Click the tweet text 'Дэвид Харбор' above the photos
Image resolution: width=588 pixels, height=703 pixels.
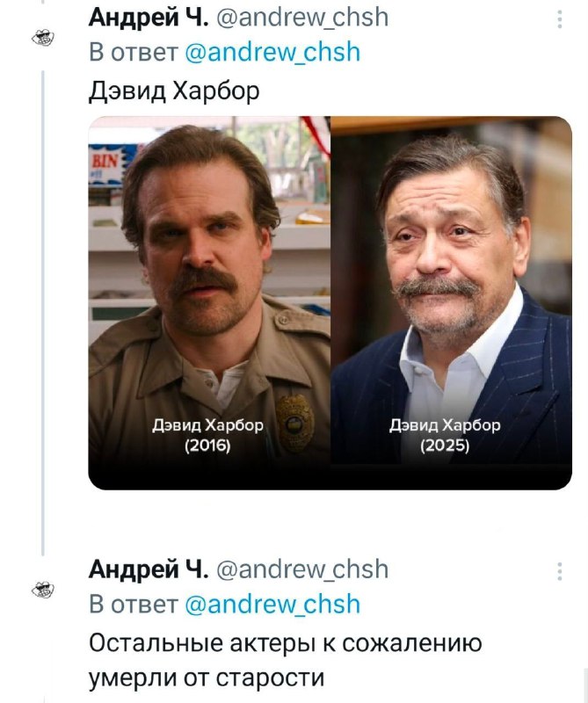pos(175,91)
